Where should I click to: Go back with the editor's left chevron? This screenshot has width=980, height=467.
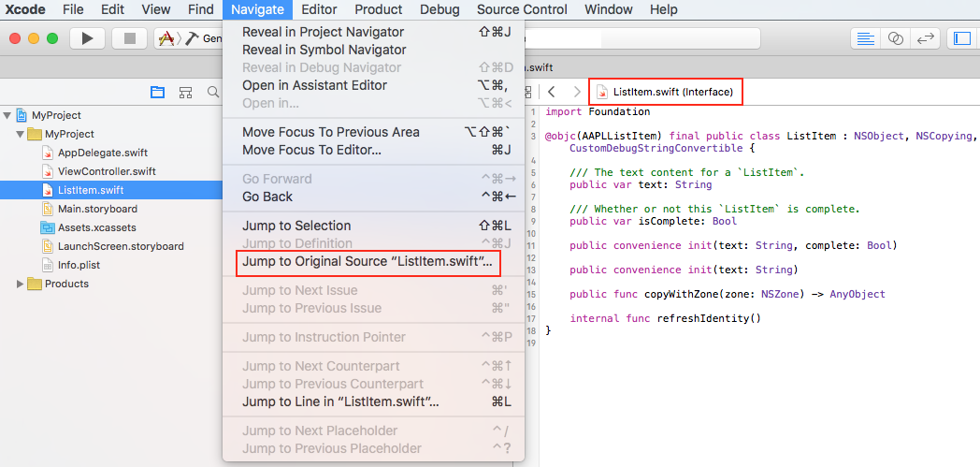pyautogui.click(x=552, y=92)
